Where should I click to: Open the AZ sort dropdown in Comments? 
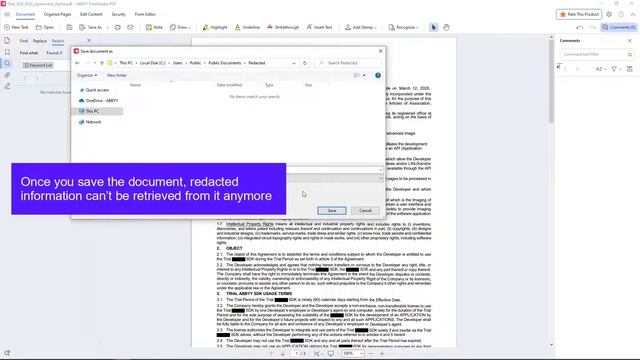pyautogui.click(x=600, y=69)
